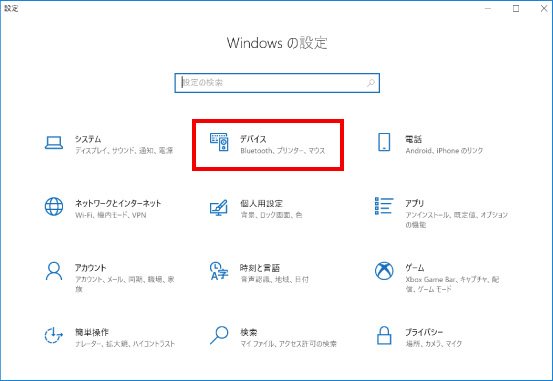Image resolution: width=553 pixels, height=381 pixels.
Task: Open the 簡単操作 title
Action: point(92,332)
